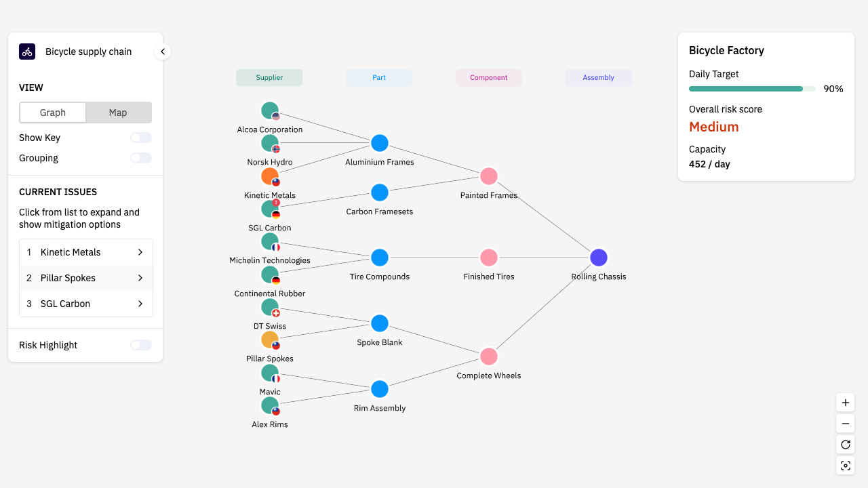Viewport: 868px width, 488px height.
Task: Click the zoom out icon
Action: coord(845,423)
